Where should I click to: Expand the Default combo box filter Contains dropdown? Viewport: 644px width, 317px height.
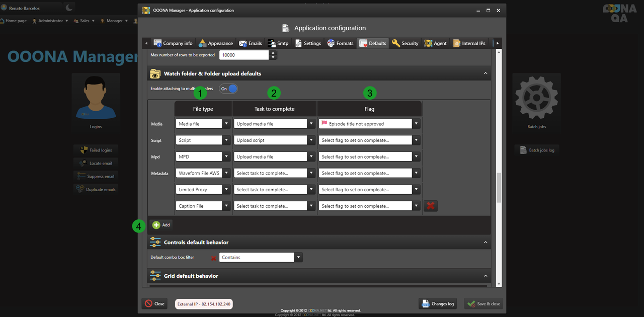coord(298,257)
